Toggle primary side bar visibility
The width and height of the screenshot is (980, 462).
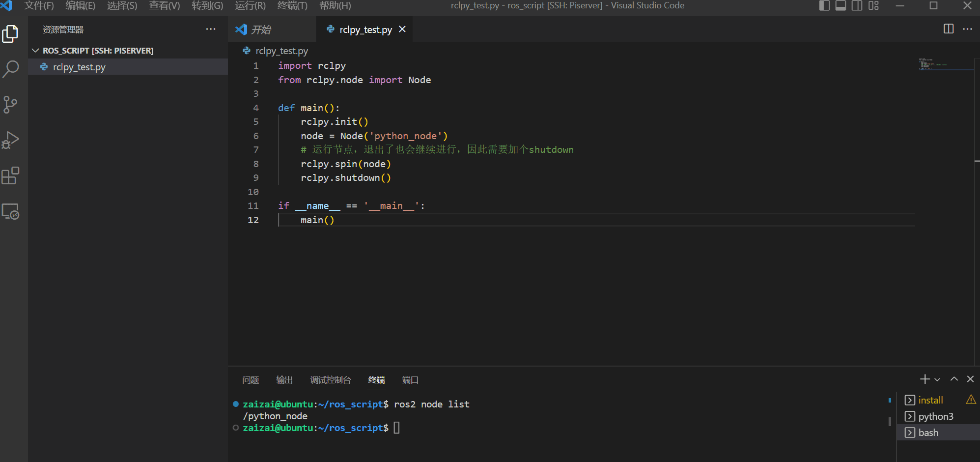[x=825, y=6]
